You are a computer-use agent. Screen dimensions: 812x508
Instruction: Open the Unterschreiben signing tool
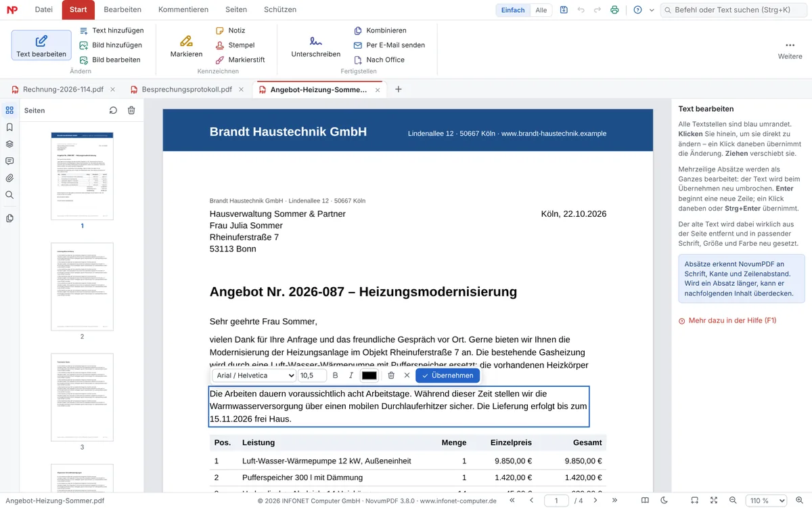pos(315,45)
